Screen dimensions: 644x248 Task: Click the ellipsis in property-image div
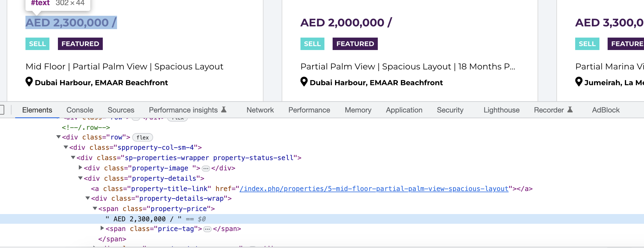[x=206, y=169]
